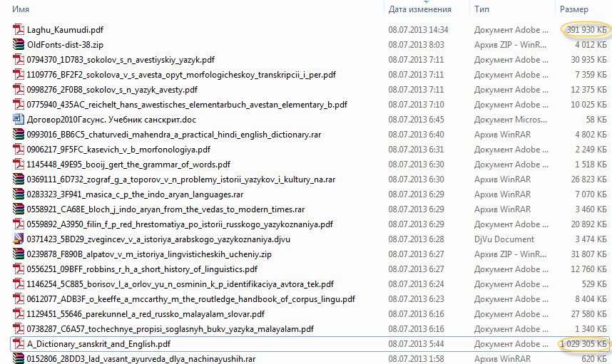The width and height of the screenshot is (612, 364).
Task: Click the PDF icon of sokolov yazyk_avesty file
Action: point(19,89)
